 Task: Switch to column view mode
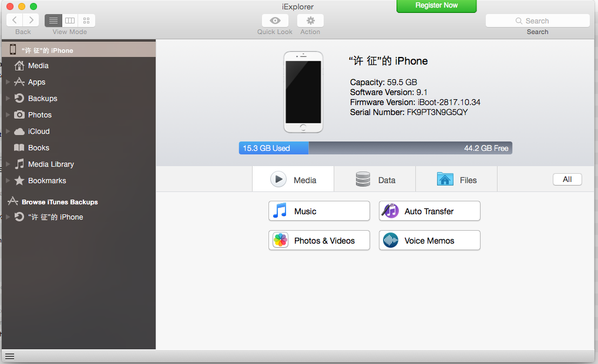point(70,21)
